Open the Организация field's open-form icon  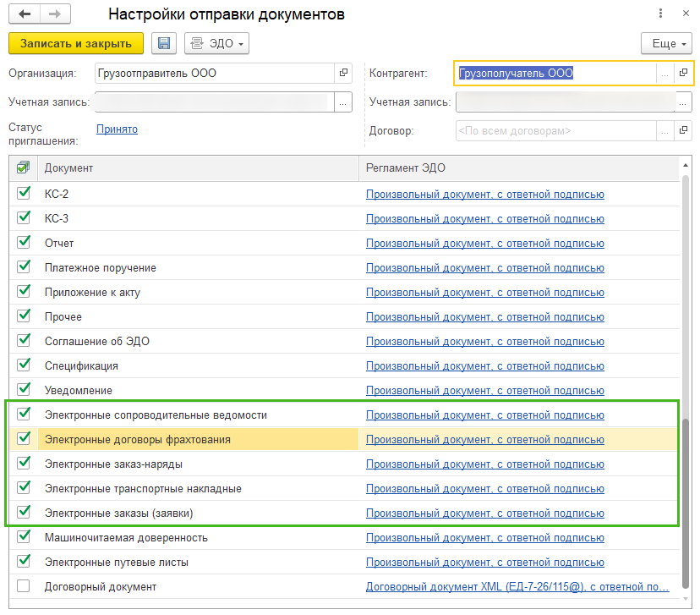[x=343, y=73]
